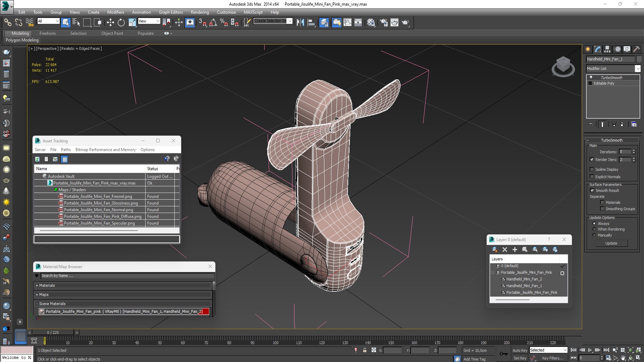Click the Play Animation button
The width and height of the screenshot is (644, 362).
590,350
